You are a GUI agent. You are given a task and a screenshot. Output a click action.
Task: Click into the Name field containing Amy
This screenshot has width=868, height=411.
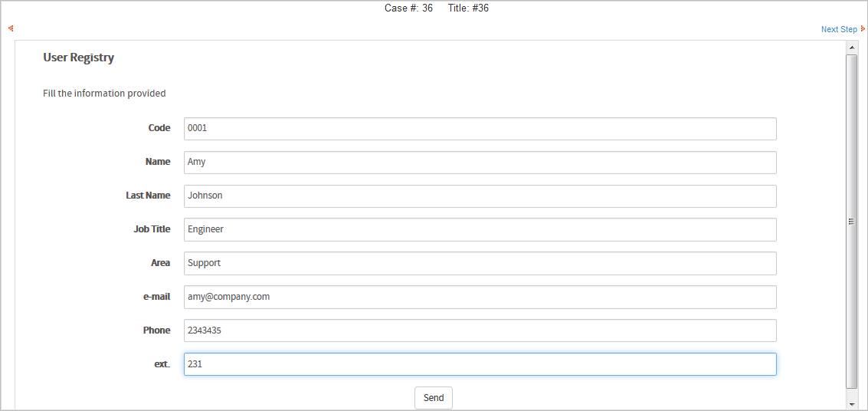tap(480, 163)
